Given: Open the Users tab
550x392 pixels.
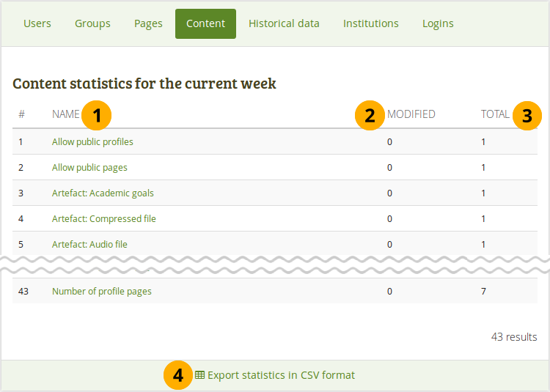Looking at the screenshot, I should (x=37, y=23).
